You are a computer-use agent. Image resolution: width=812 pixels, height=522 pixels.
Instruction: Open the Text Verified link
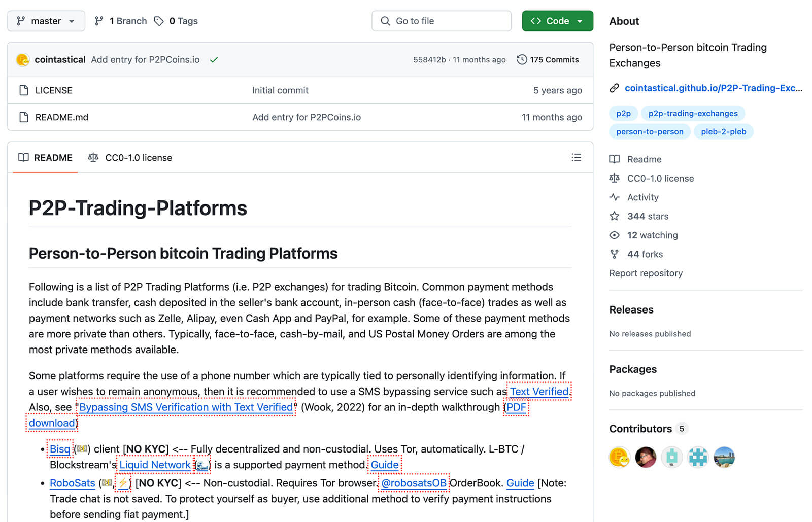539,392
